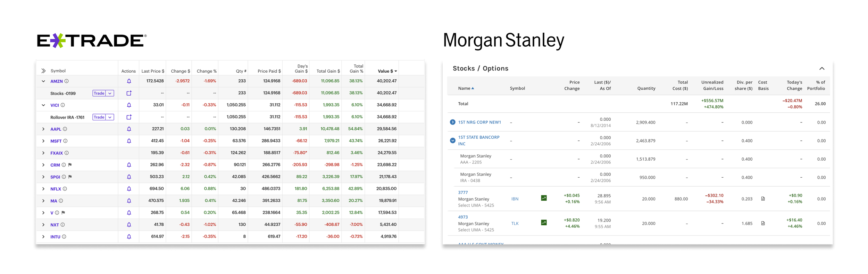Click the alert bell for NFLX

pos(129,189)
